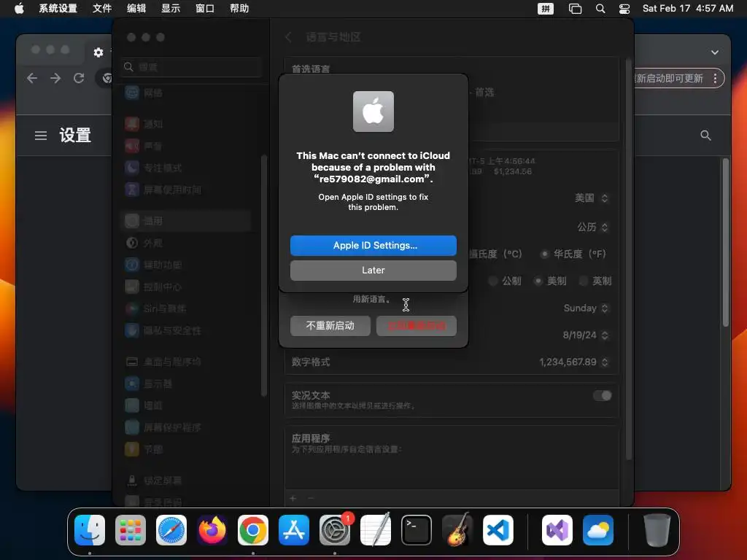Open purple Visual Studio icon in the Dock
The width and height of the screenshot is (747, 560).
click(x=557, y=530)
